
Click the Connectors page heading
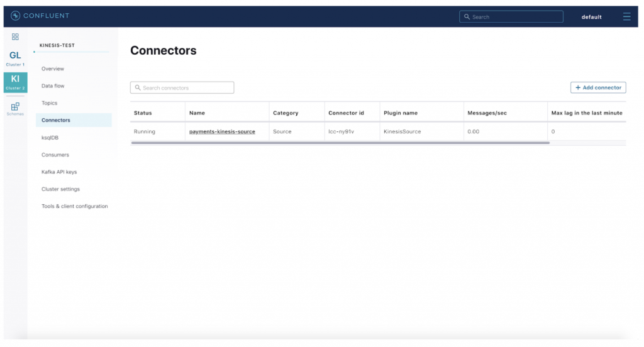[164, 50]
